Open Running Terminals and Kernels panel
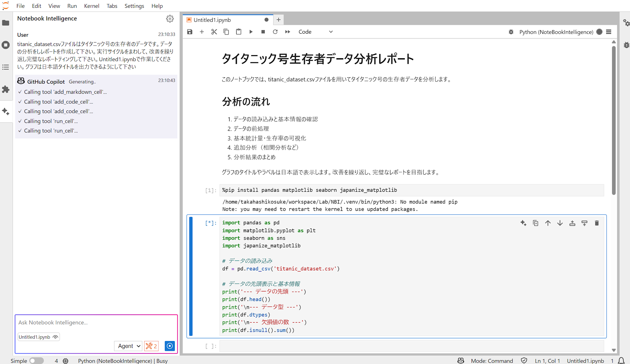Screen dimensions: 630x364 coord(6,45)
